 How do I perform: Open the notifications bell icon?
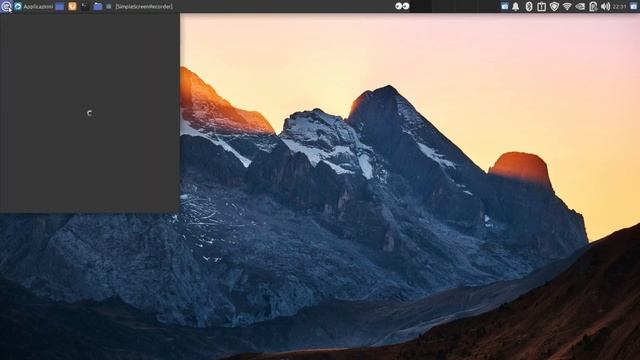click(x=516, y=7)
